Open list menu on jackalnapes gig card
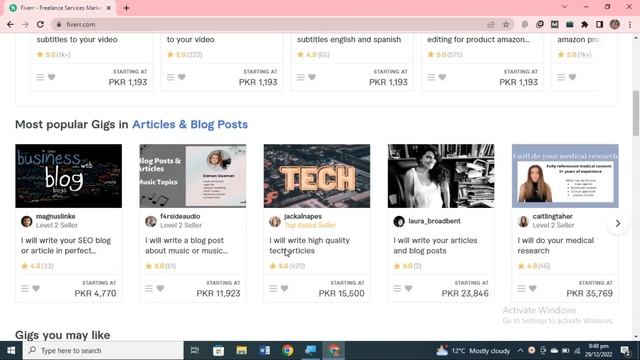This screenshot has height=360, width=640. point(273,288)
